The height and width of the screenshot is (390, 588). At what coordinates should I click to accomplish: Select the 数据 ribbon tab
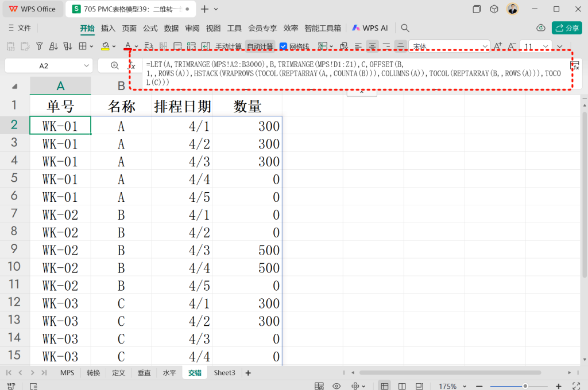coord(171,28)
